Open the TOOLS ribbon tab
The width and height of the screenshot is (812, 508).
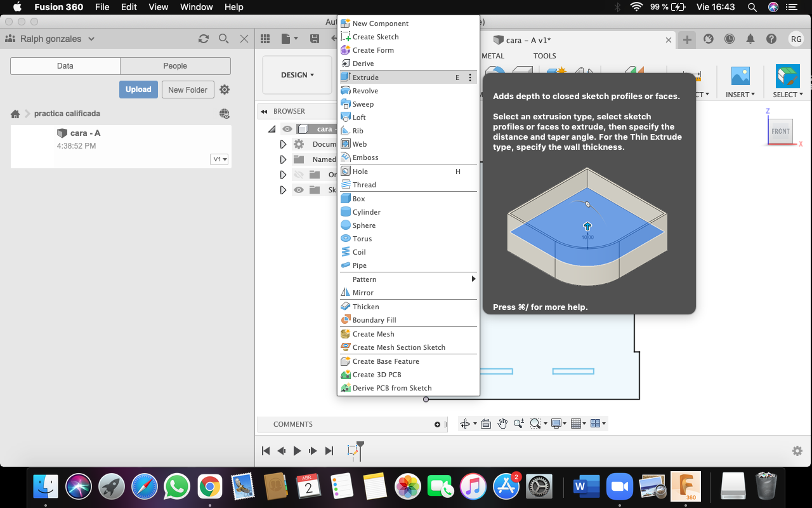point(544,56)
